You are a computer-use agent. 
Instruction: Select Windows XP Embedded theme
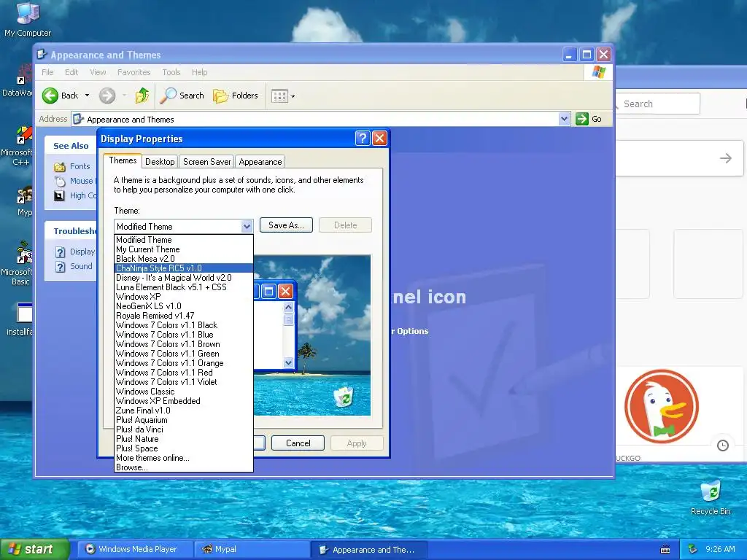coord(184,401)
